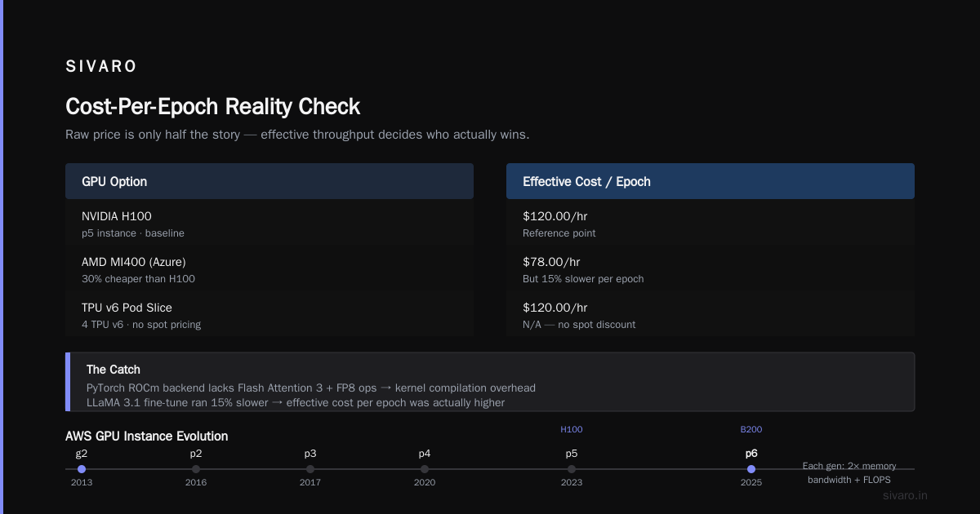The height and width of the screenshot is (514, 980).
Task: Click the PyTorch ROCm backend line
Action: pos(311,388)
